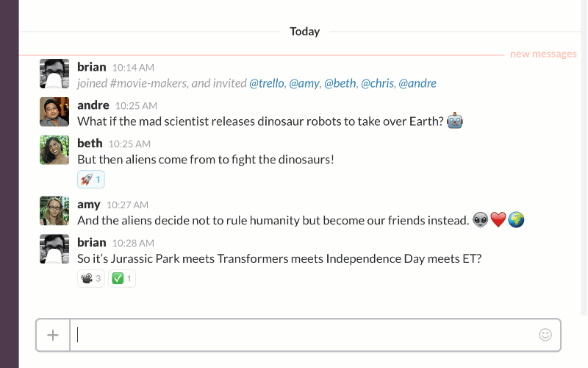Click the plus attachment button
Viewport: 588px width, 368px height.
tap(53, 336)
